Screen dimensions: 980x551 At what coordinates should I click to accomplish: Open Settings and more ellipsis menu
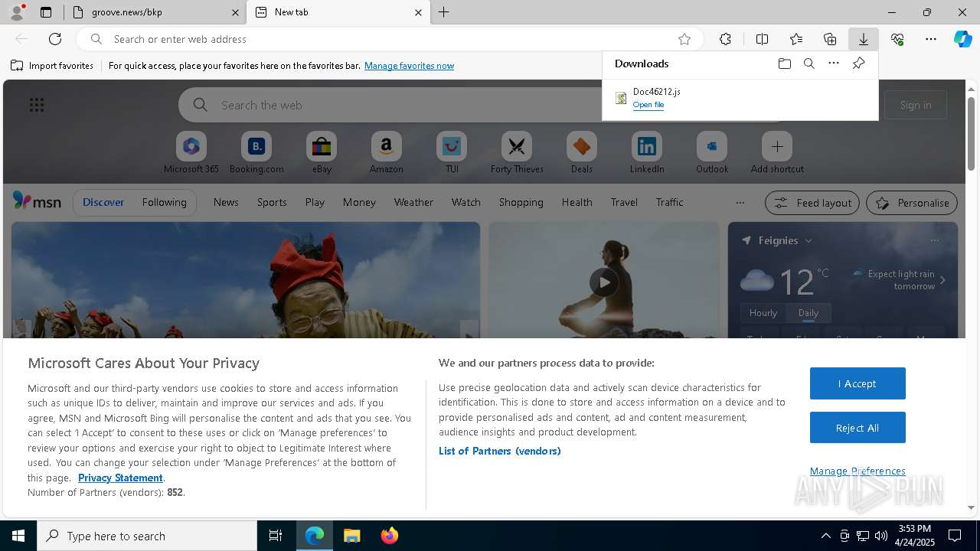(931, 39)
